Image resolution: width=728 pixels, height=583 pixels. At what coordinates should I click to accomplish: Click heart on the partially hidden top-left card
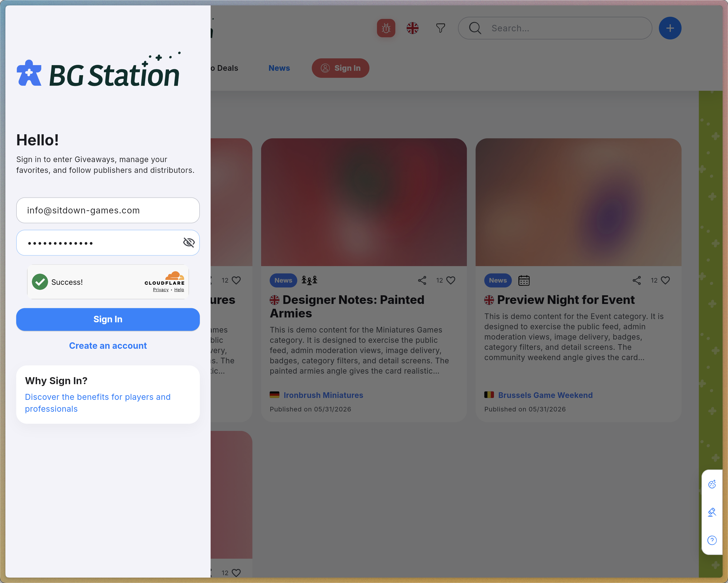point(236,280)
